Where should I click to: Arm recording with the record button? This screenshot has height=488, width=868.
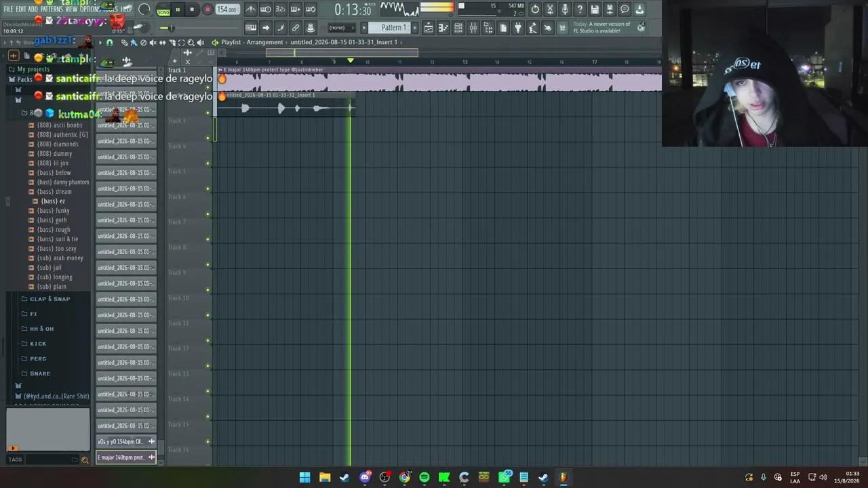pyautogui.click(x=208, y=9)
